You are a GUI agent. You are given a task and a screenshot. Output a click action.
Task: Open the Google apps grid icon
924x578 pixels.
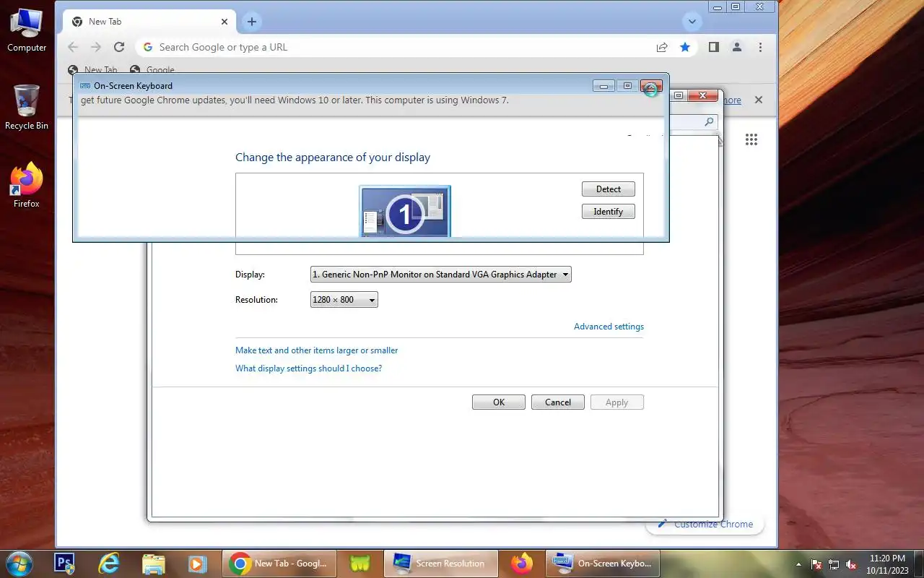(x=751, y=139)
